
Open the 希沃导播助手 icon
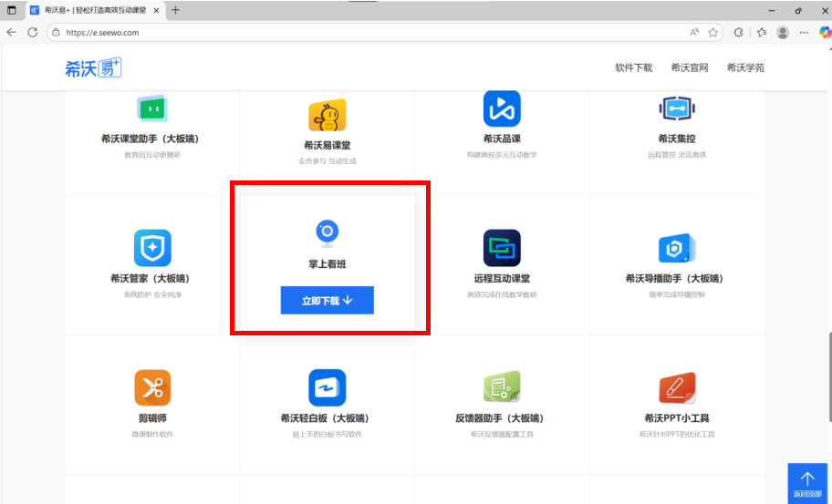pos(677,248)
